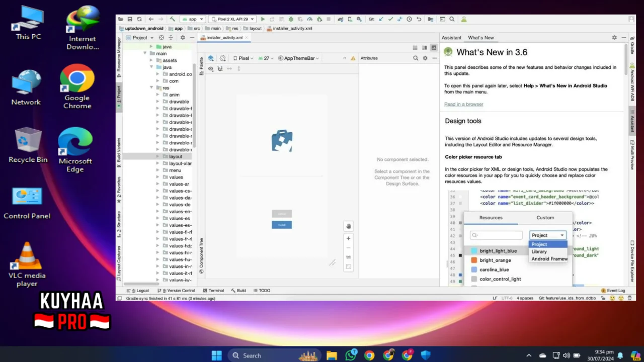Viewport: 644px width, 362px height.
Task: Collapse the main folder tree arrow
Action: [145, 53]
